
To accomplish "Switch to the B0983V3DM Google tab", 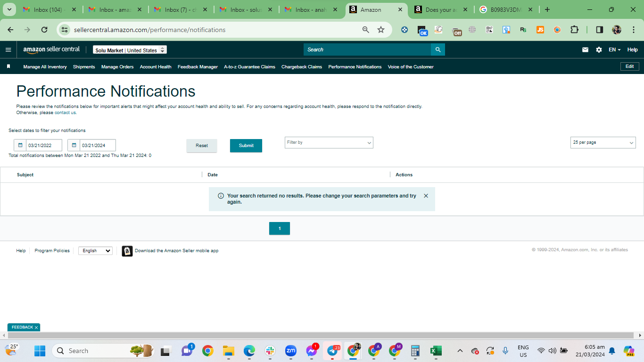I will 506,9.
